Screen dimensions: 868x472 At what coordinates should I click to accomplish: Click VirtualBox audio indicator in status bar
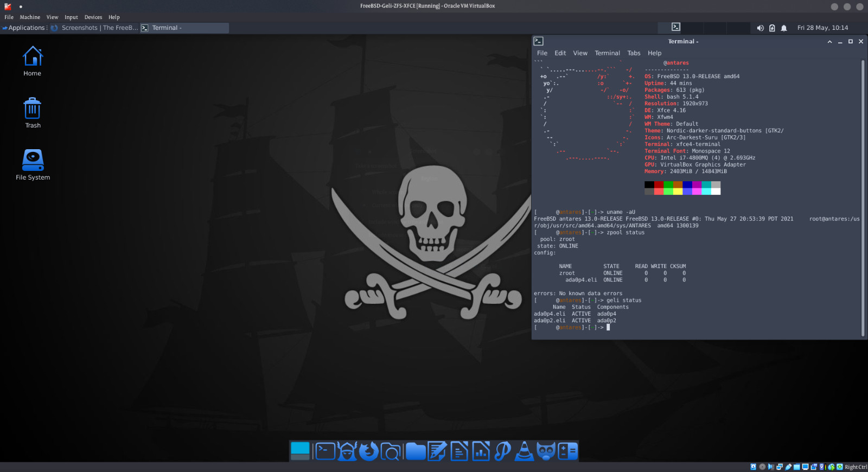pyautogui.click(x=771, y=467)
